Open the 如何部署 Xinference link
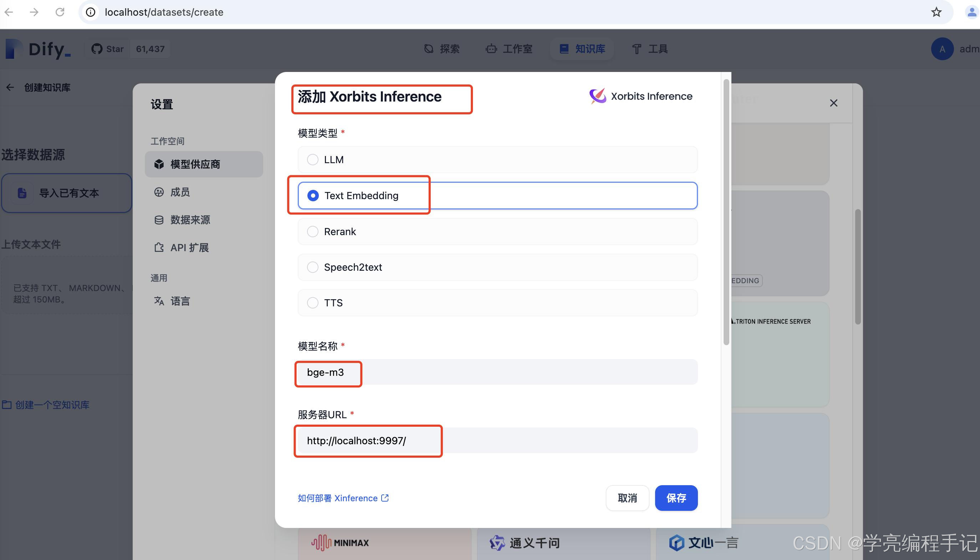Viewport: 980px width, 560px height. tap(342, 498)
